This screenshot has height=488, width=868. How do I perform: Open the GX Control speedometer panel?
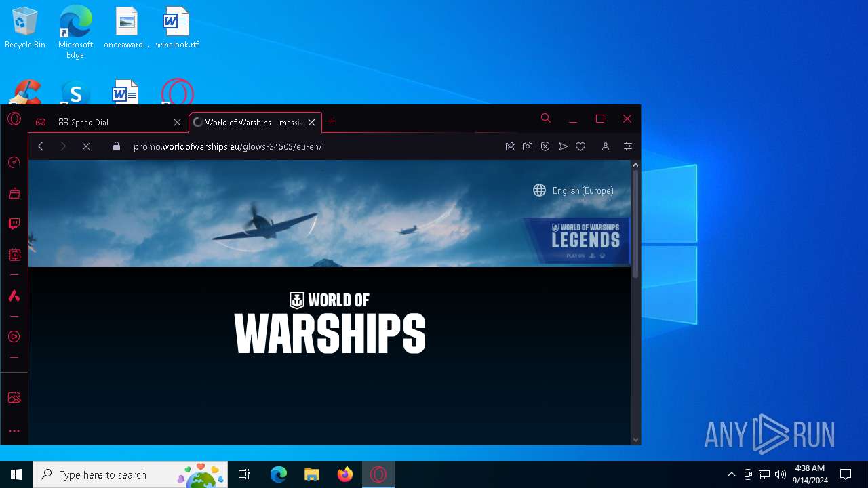[14, 163]
